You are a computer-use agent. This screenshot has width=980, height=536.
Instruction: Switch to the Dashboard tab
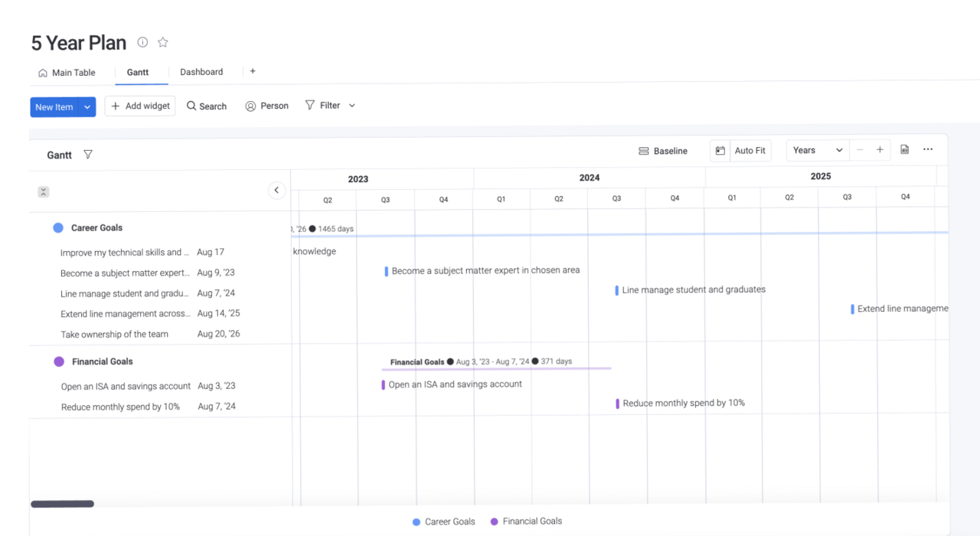point(201,72)
